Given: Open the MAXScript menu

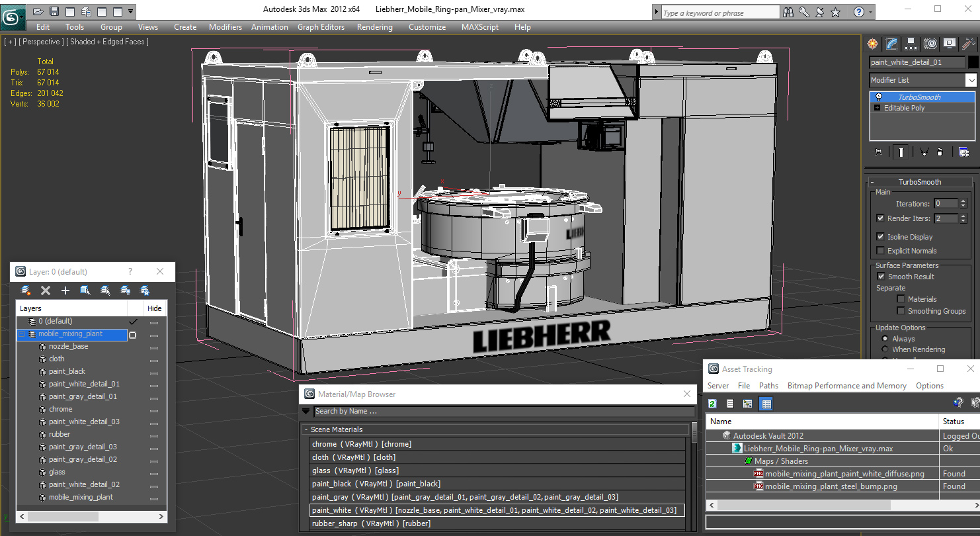Looking at the screenshot, I should coord(480,27).
